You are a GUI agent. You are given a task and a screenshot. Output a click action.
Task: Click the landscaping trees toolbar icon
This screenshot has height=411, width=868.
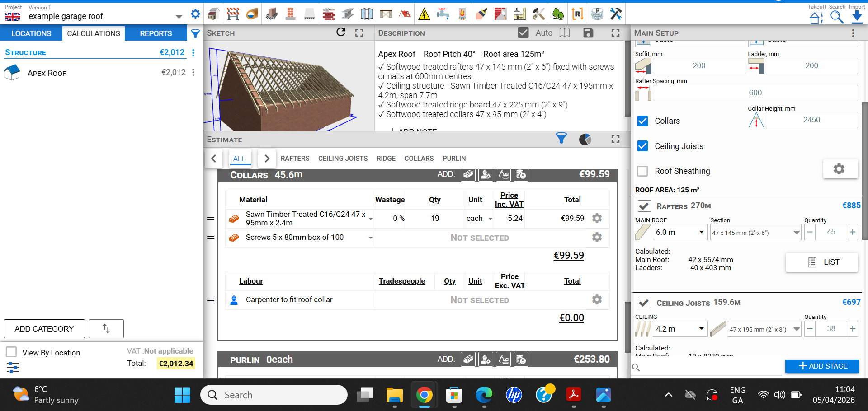tap(558, 14)
